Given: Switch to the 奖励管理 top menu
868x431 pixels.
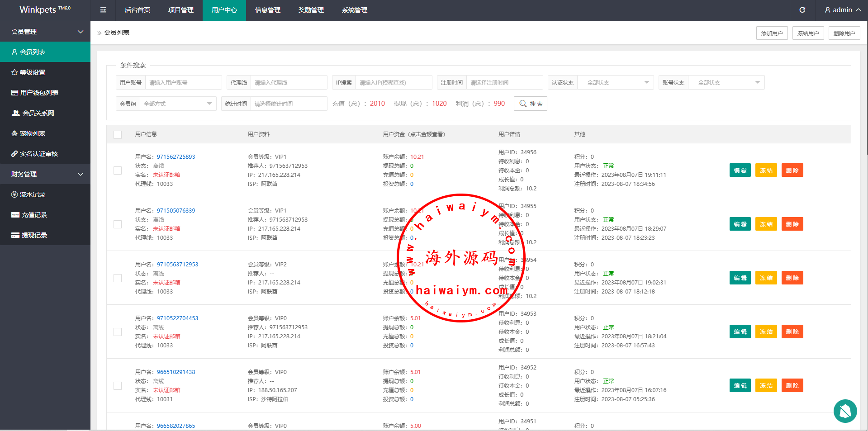Looking at the screenshot, I should coord(311,10).
